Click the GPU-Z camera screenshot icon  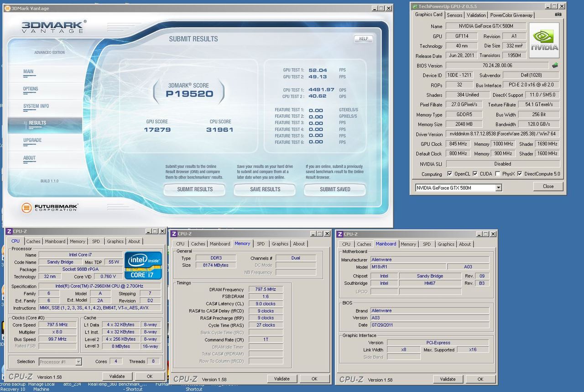[x=558, y=15]
